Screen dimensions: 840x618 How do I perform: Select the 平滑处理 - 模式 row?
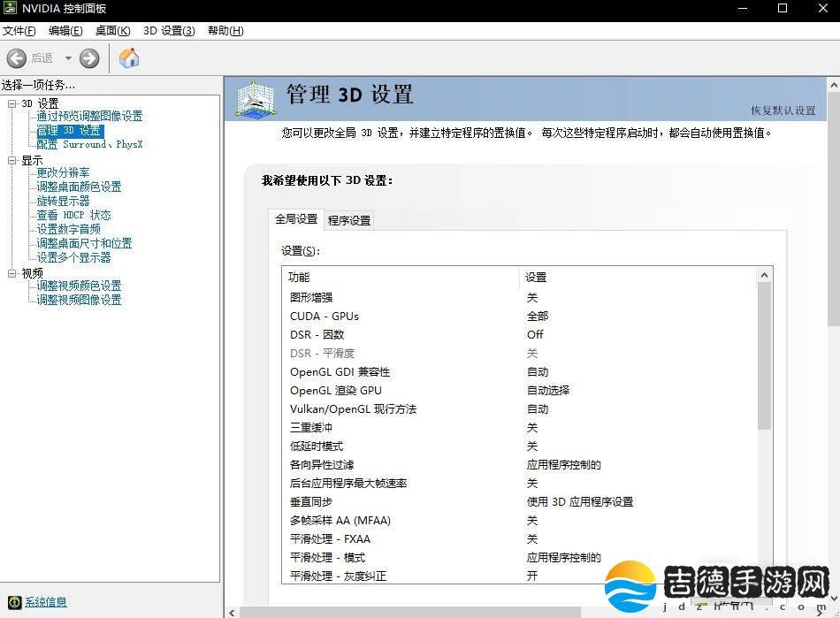[x=520, y=558]
